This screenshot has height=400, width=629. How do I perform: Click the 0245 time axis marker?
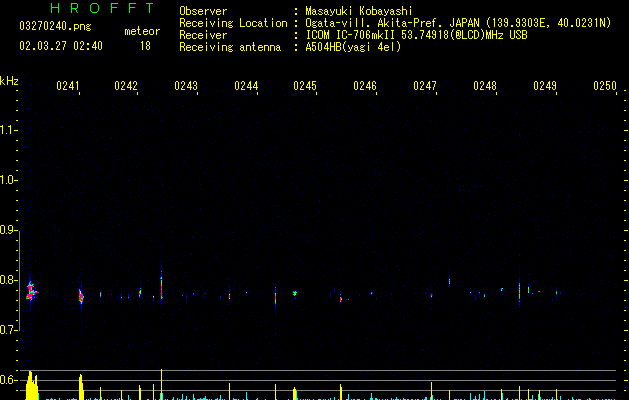[x=305, y=86]
